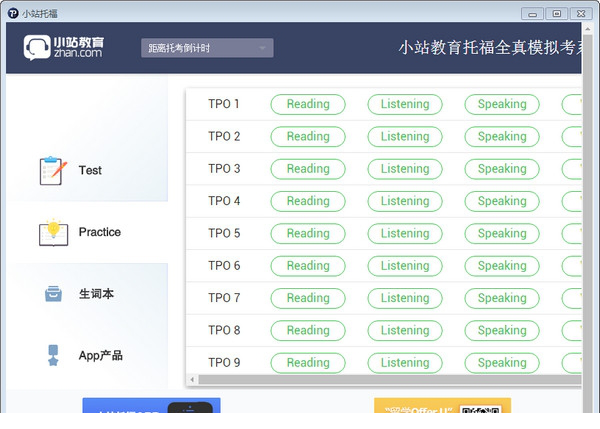This screenshot has height=429, width=600.
Task: Start TPO 3 Reading
Action: coord(308,169)
